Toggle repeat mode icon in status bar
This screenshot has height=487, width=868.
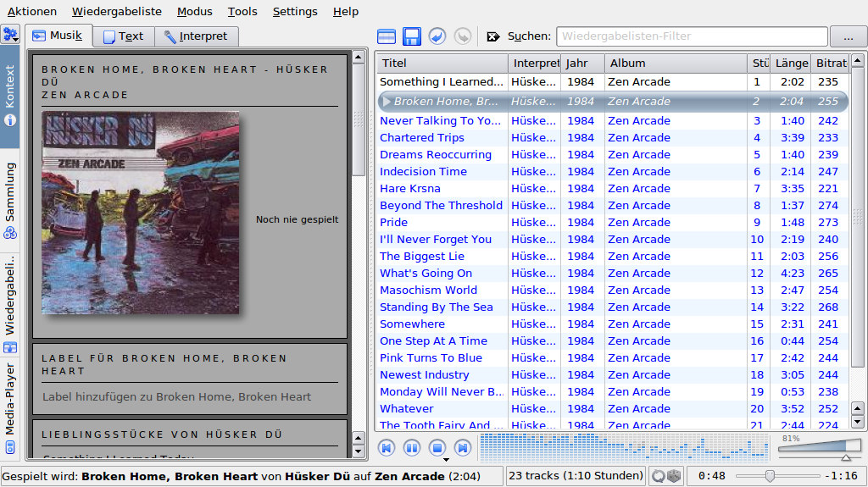658,476
